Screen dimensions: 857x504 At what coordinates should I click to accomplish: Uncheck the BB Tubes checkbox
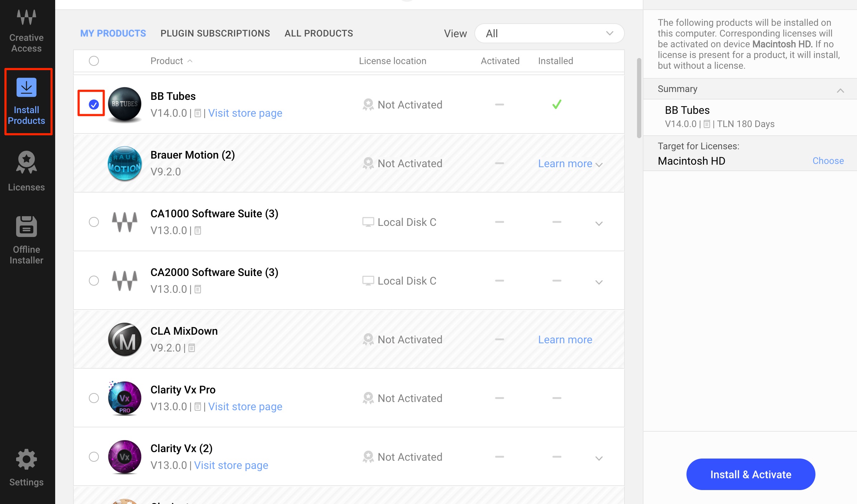point(94,105)
